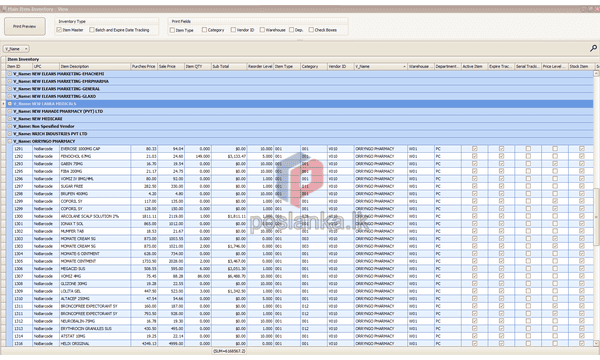Expand NEW MAHADE PHARMACY (PVT) LTD group
This screenshot has width=600, height=360.
point(10,111)
